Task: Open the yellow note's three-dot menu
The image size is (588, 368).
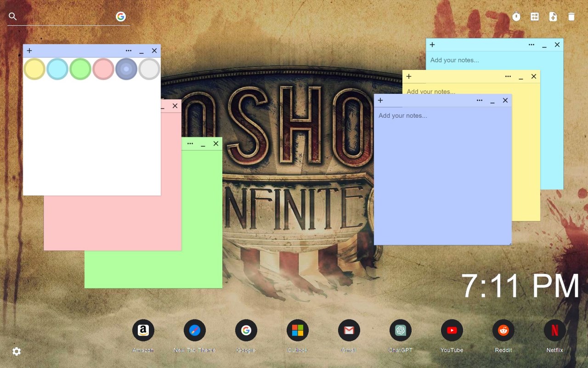Action: [508, 76]
